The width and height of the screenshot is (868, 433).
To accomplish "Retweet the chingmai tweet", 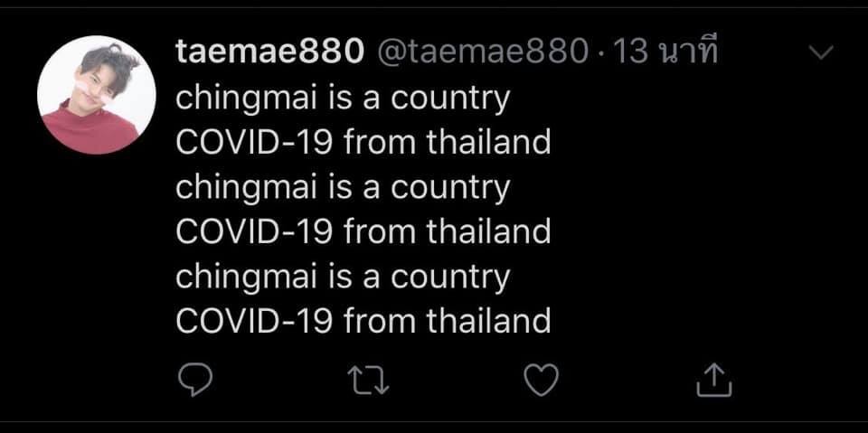I will [366, 381].
